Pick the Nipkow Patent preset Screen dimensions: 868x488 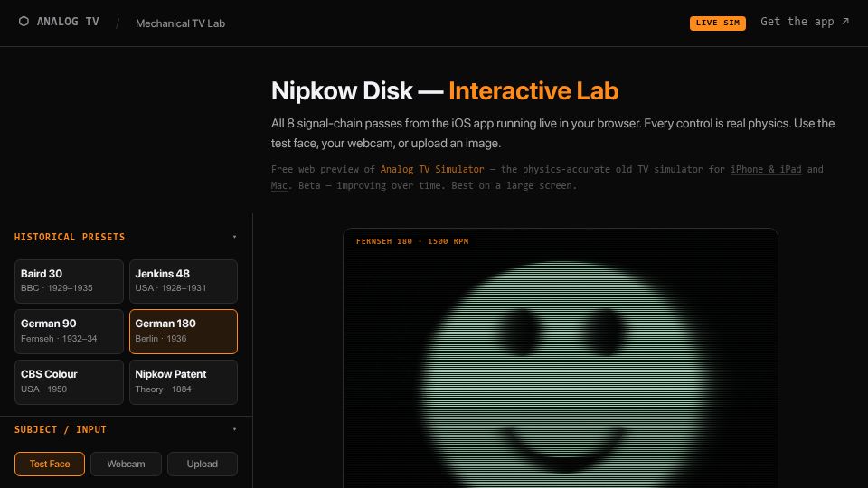click(x=184, y=381)
